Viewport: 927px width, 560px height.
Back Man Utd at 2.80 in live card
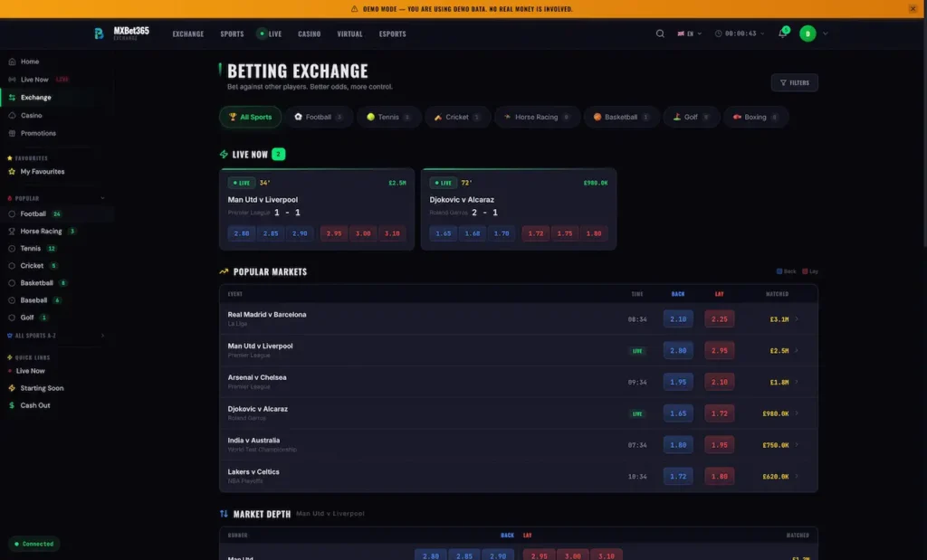242,233
